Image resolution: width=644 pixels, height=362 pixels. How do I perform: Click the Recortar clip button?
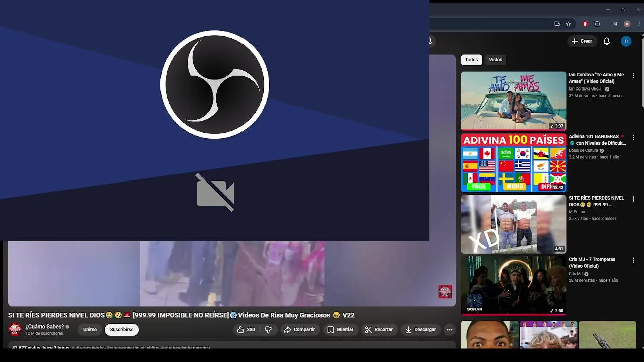point(379,330)
